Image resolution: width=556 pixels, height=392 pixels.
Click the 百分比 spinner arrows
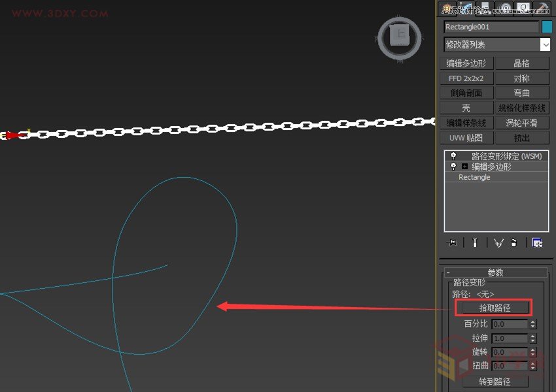pos(532,324)
